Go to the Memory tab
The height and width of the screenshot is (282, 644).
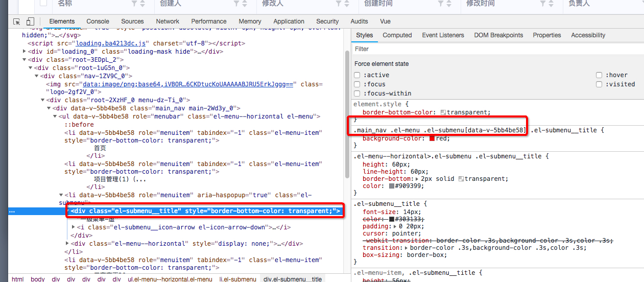[250, 21]
